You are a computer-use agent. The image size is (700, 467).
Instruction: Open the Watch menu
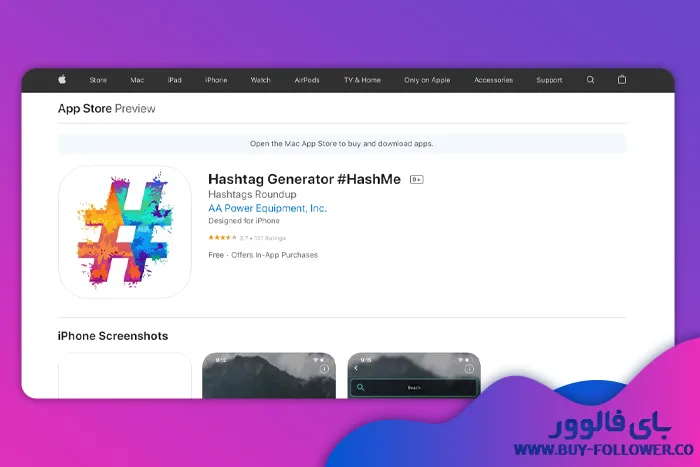click(260, 80)
